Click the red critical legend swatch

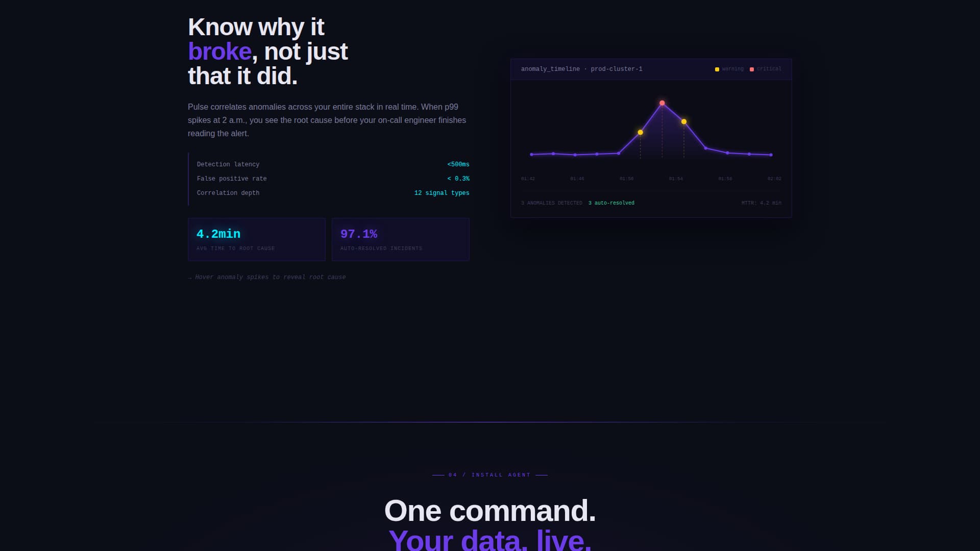[752, 69]
